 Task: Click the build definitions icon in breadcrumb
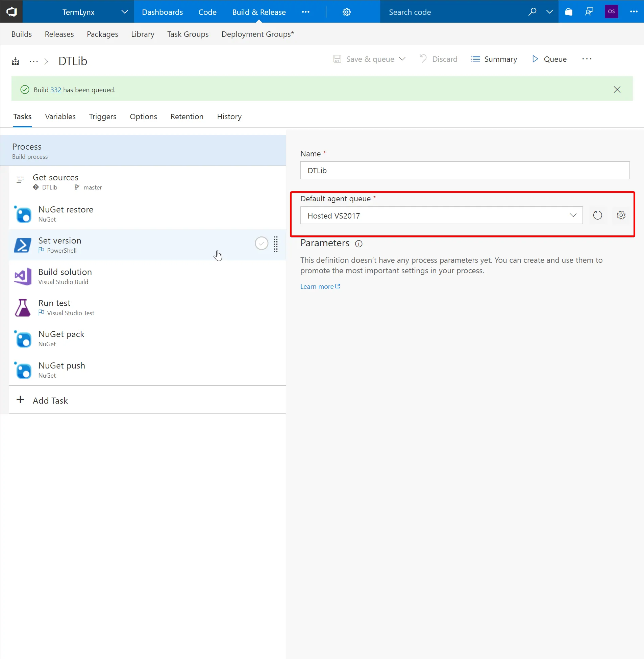click(x=16, y=61)
